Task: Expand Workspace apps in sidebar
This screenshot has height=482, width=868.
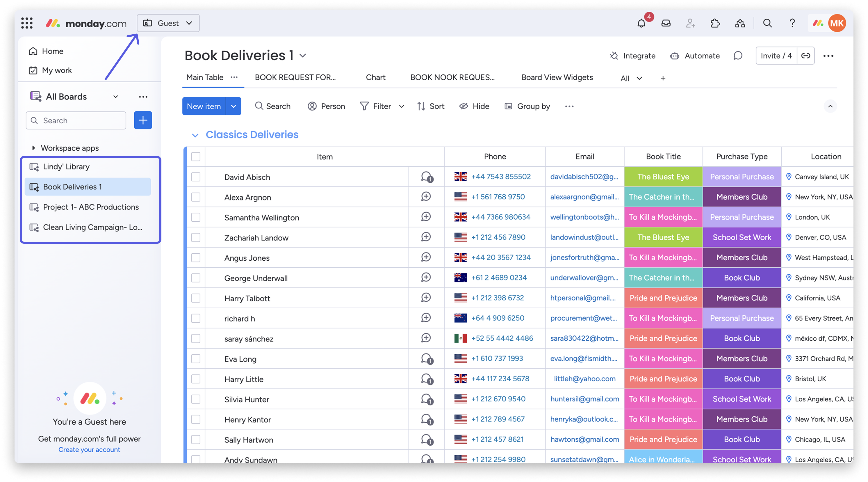Action: (33, 148)
